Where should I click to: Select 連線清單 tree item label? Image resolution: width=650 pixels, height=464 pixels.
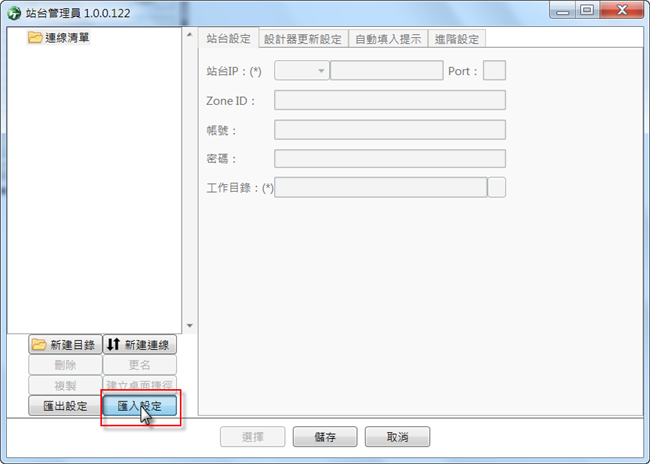[67, 38]
